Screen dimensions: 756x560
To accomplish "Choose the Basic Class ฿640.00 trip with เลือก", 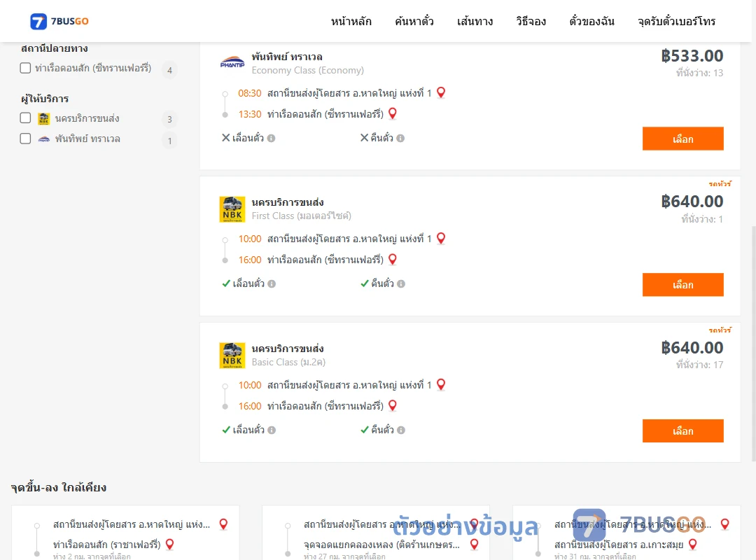I will pos(682,430).
